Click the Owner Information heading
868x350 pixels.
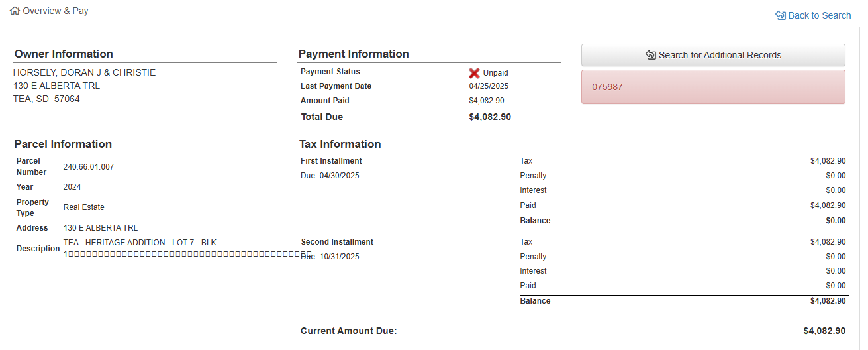tap(64, 54)
